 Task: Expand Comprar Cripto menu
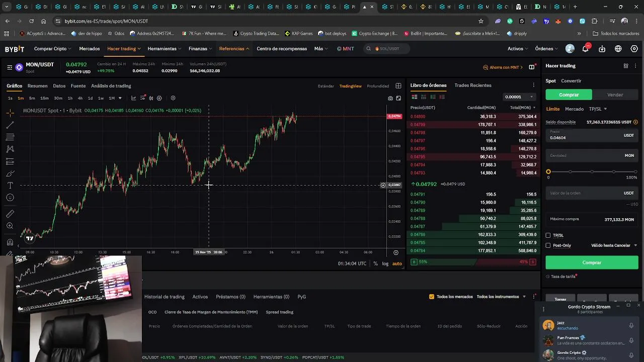(x=53, y=49)
